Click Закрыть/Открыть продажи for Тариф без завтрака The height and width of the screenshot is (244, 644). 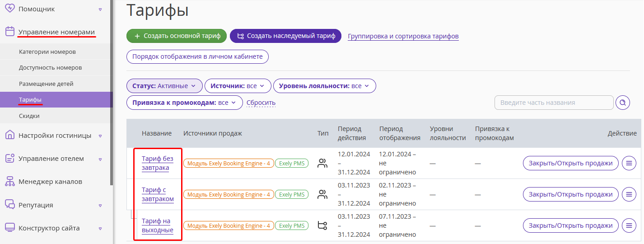point(571,163)
